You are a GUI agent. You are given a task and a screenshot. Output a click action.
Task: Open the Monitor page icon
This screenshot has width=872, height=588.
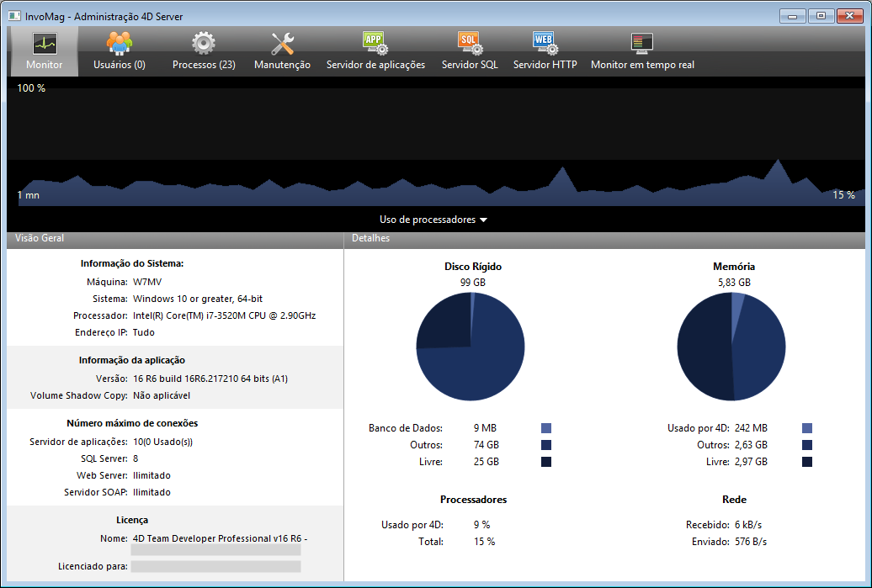[x=44, y=44]
